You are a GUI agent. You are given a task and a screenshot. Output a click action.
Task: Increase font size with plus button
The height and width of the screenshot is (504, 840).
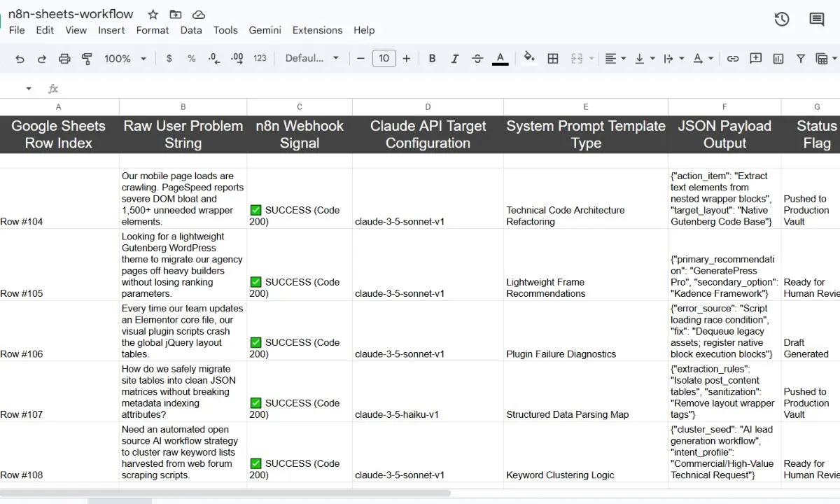pyautogui.click(x=406, y=59)
